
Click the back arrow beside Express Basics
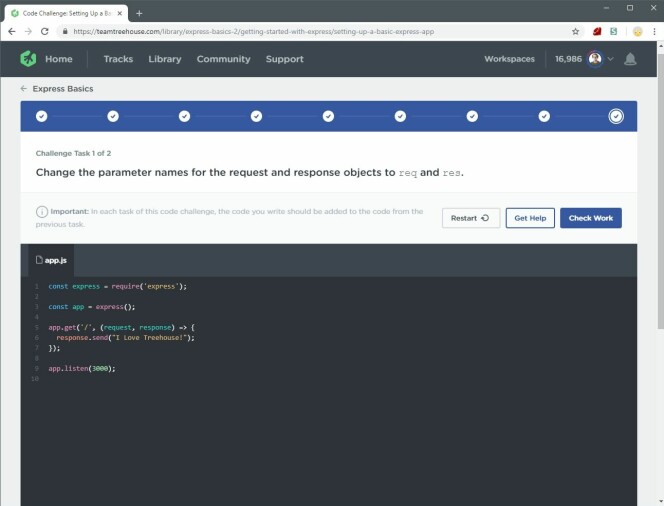pos(24,88)
